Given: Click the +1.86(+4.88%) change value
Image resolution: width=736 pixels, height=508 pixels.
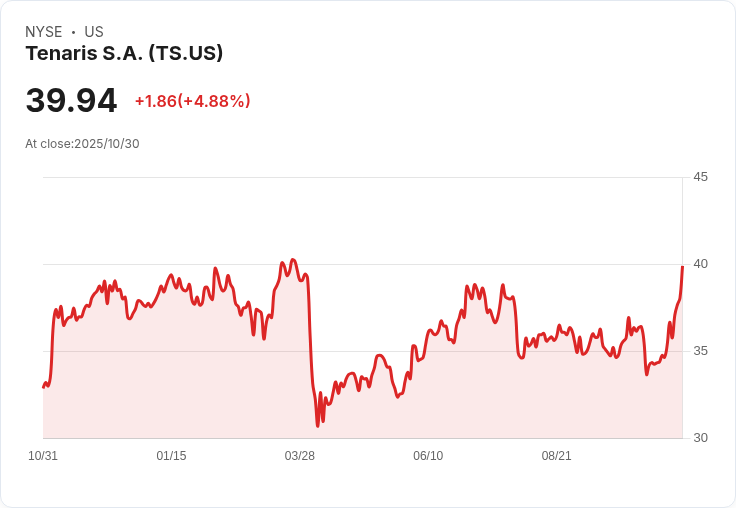Looking at the screenshot, I should tap(192, 101).
